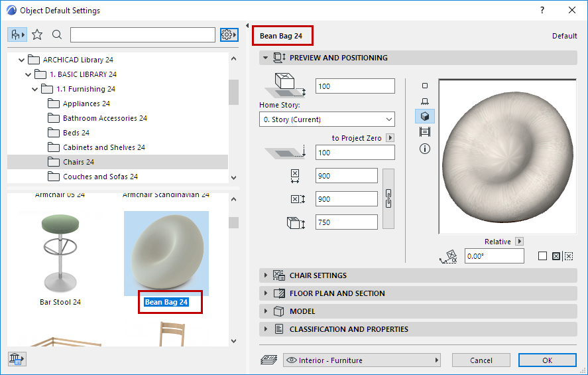The height and width of the screenshot is (375, 588).
Task: Click the depth dimension icon beside second 900
Action: tap(298, 199)
